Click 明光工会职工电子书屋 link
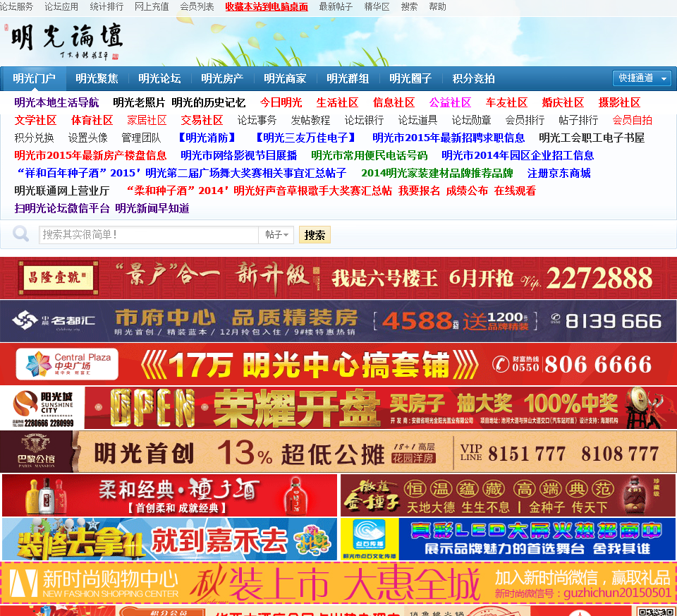 [592, 138]
